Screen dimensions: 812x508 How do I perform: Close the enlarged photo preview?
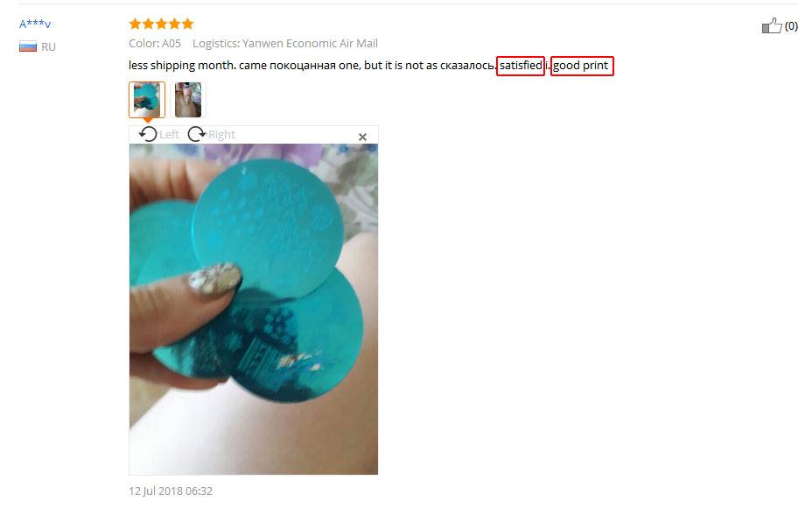(x=362, y=137)
